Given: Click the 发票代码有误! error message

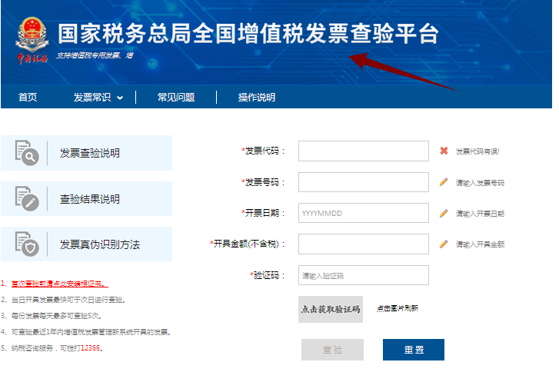Looking at the screenshot, I should (477, 151).
